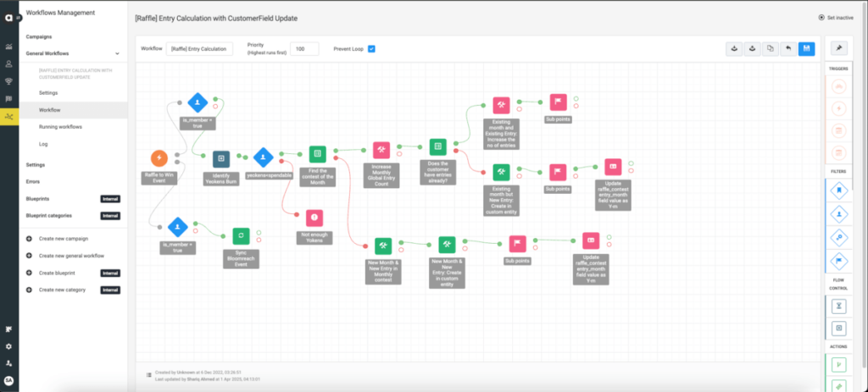Click the SA user avatar
This screenshot has width=868, height=392.
[x=8, y=380]
